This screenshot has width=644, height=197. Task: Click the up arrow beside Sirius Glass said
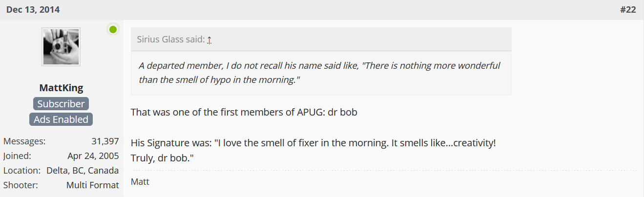[x=209, y=40]
